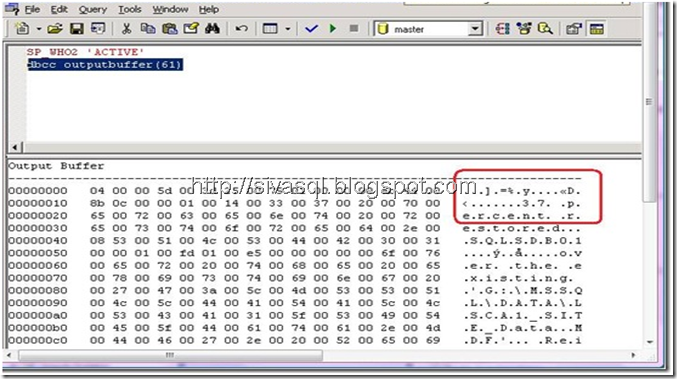Toggle the Object Browser icon
677x379 pixels.
(x=524, y=29)
